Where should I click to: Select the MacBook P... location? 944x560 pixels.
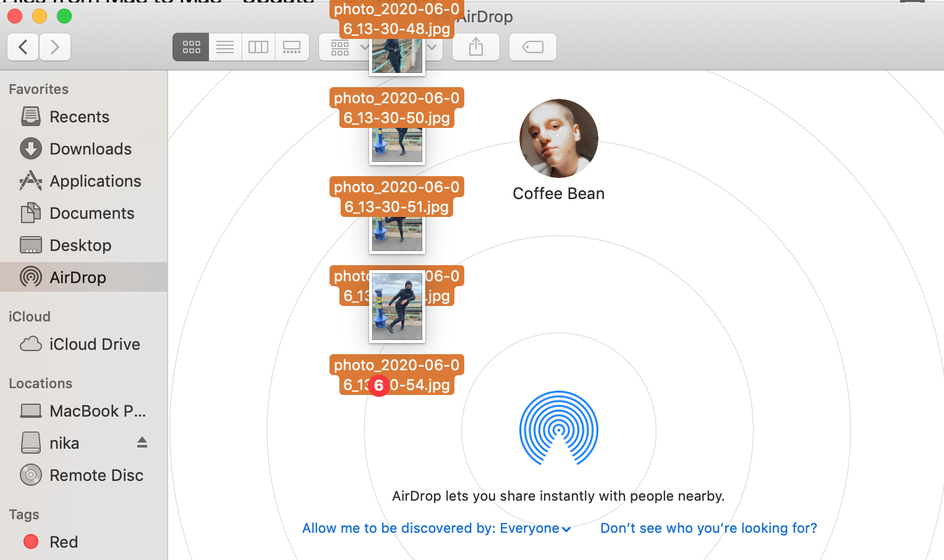(83, 411)
